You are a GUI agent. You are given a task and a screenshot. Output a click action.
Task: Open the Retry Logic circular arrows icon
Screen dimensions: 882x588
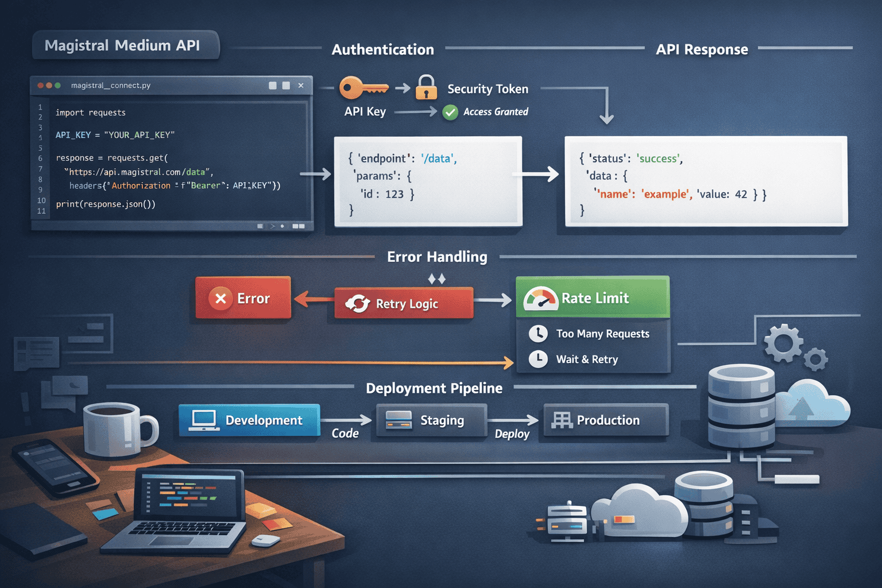(359, 303)
